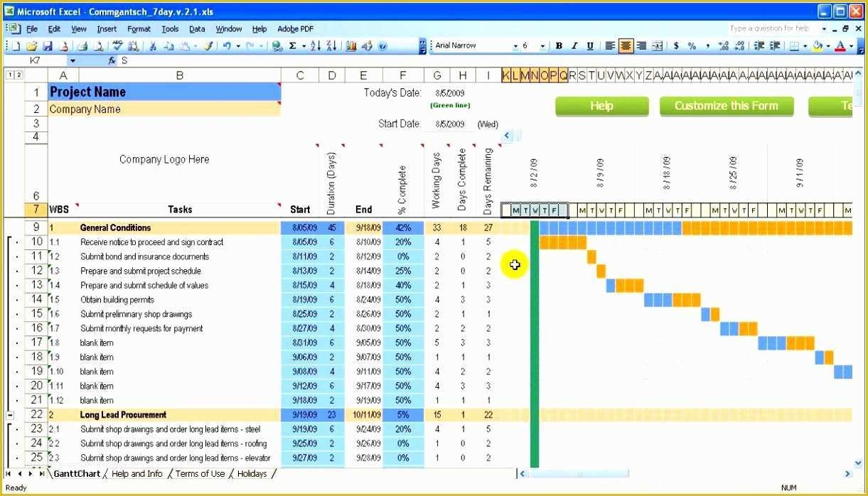Open the font size dropdown

[x=542, y=45]
